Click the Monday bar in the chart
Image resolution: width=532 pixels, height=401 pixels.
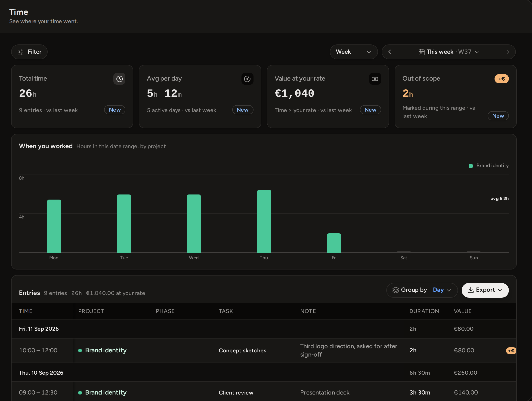tap(54, 226)
